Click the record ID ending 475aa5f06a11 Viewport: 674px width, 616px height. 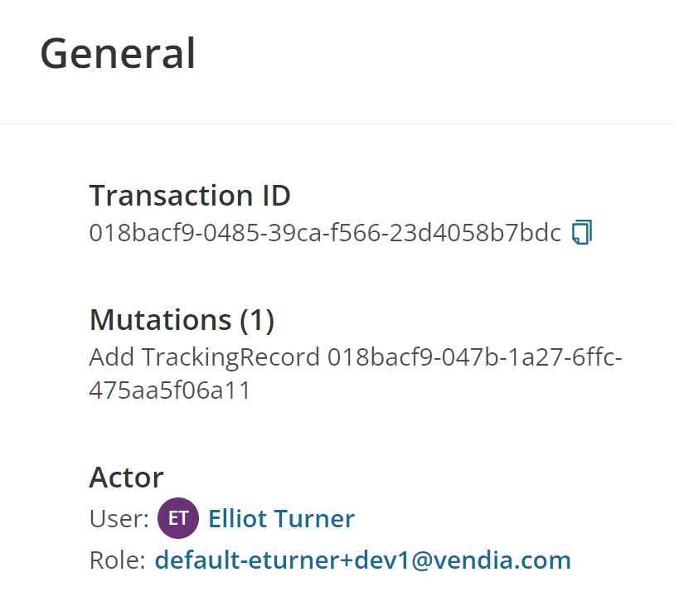click(x=169, y=390)
